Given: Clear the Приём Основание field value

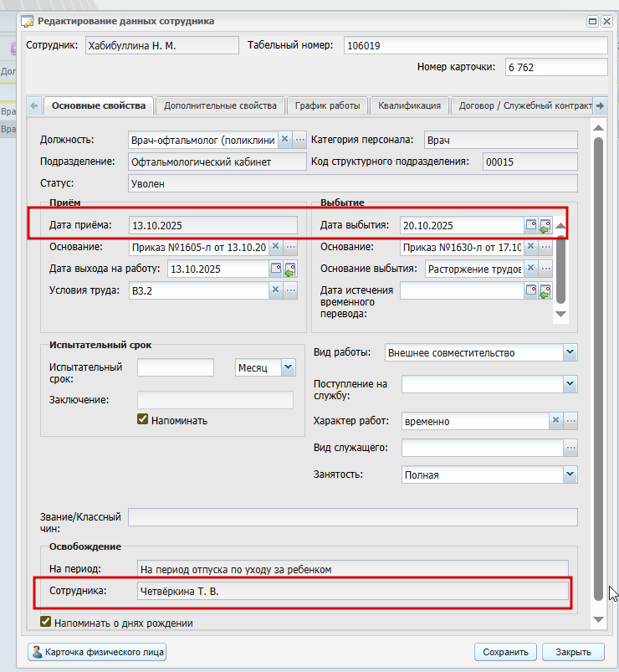Looking at the screenshot, I should [x=276, y=246].
